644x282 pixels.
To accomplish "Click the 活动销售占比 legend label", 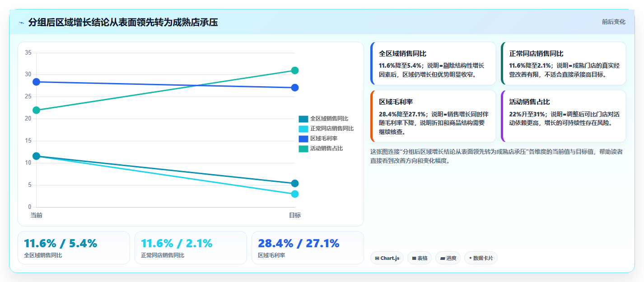I will (327, 148).
